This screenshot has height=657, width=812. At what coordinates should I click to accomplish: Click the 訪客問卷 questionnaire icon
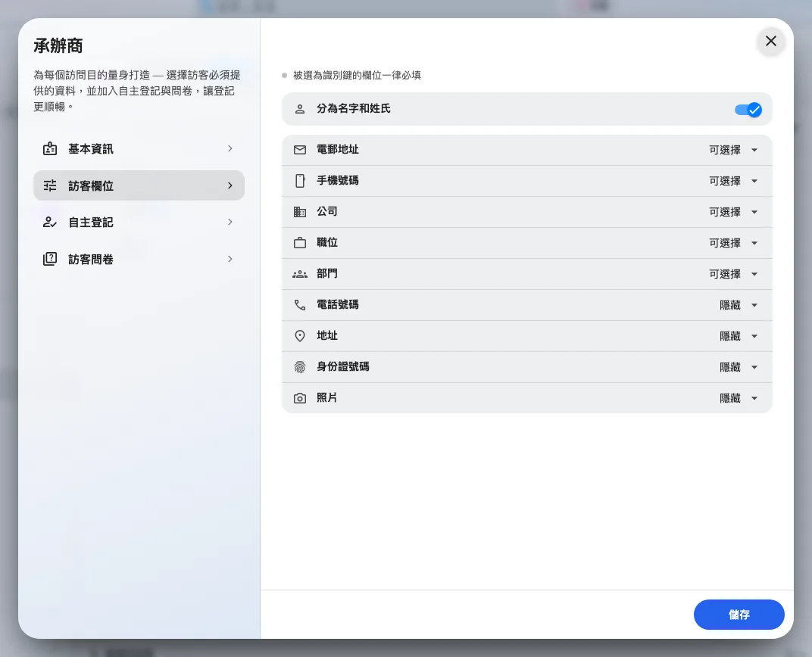[50, 259]
